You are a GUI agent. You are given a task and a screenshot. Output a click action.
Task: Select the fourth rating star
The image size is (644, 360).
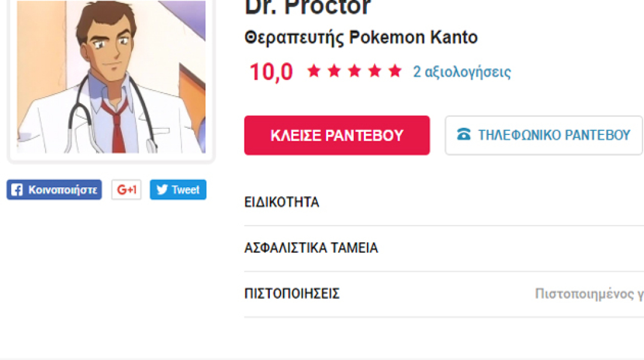point(375,71)
